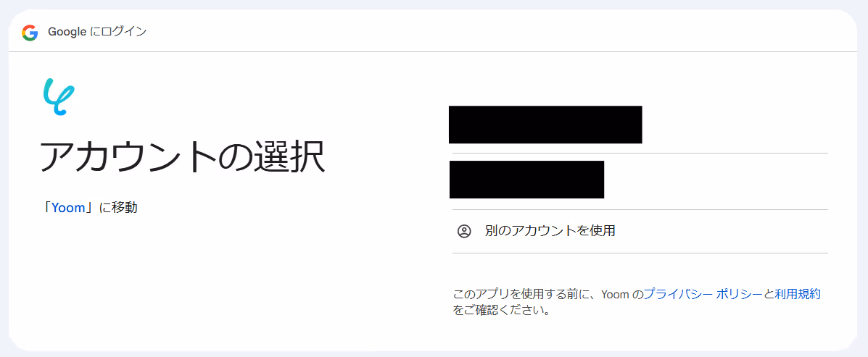Click the Google G logo
The width and height of the screenshot is (868, 357).
pos(30,33)
